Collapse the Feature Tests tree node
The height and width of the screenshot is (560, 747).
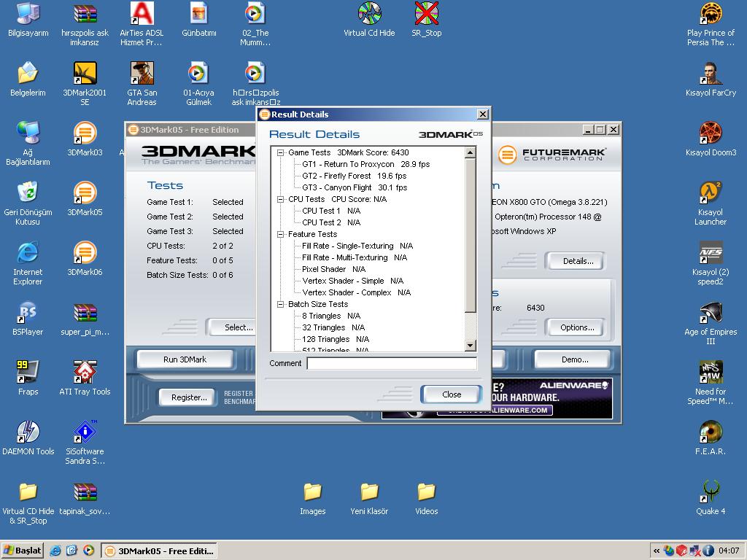click(281, 234)
